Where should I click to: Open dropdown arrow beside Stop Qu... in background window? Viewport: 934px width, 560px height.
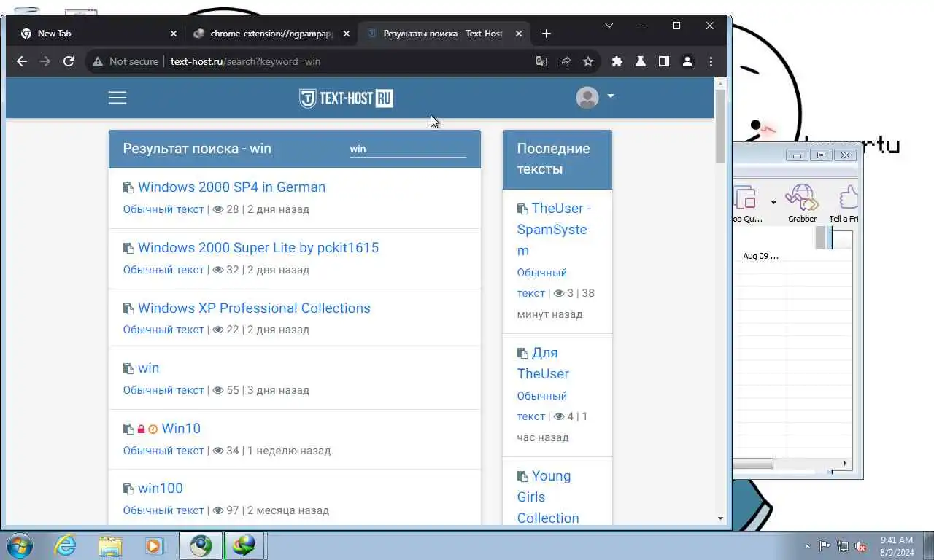tap(773, 203)
